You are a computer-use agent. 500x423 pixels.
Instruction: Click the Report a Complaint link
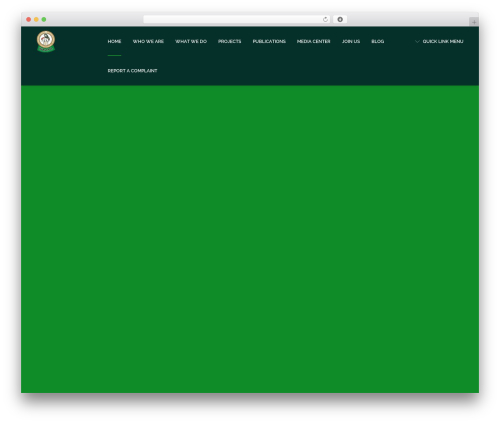point(132,71)
